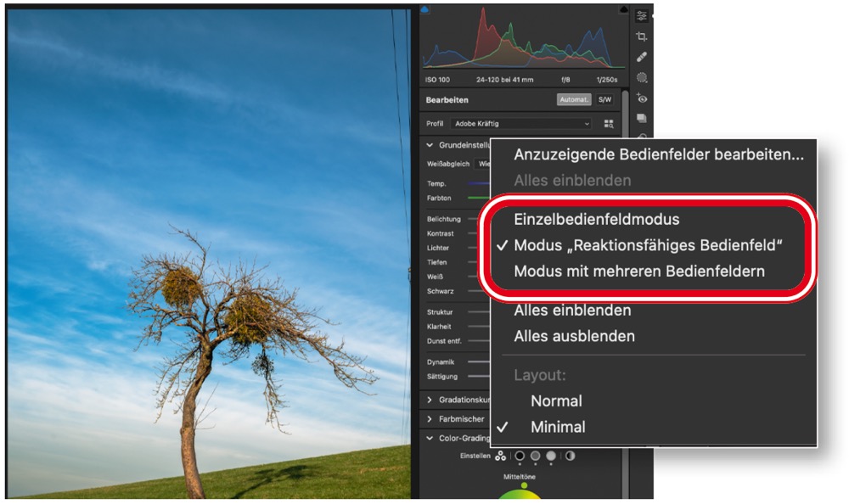
Task: Click the Temp. slider track
Action: click(479, 183)
